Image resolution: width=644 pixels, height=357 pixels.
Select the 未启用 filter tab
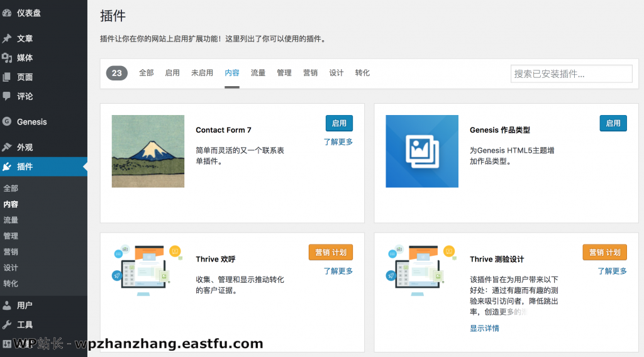(202, 73)
